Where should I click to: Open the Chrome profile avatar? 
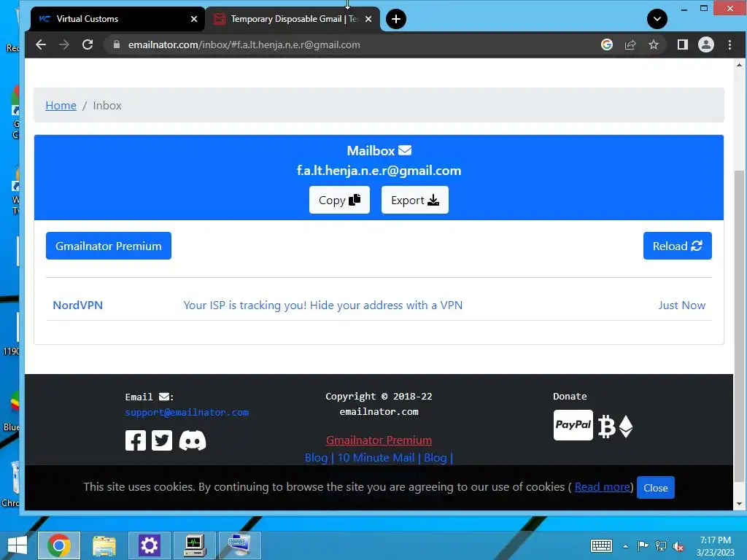click(x=706, y=44)
